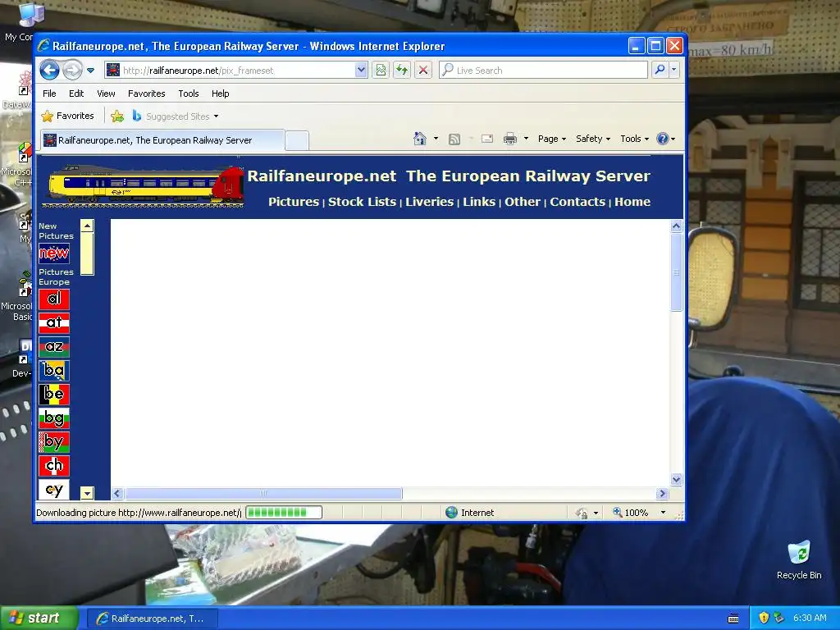Click the Railfaneurope.net taskbar button
840x630 pixels.
tap(152, 619)
